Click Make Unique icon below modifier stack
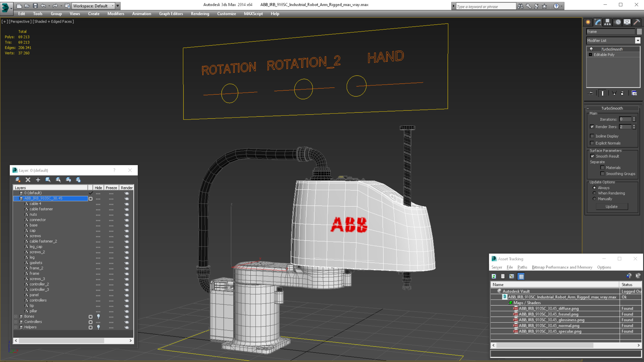The width and height of the screenshot is (644, 362). (614, 93)
